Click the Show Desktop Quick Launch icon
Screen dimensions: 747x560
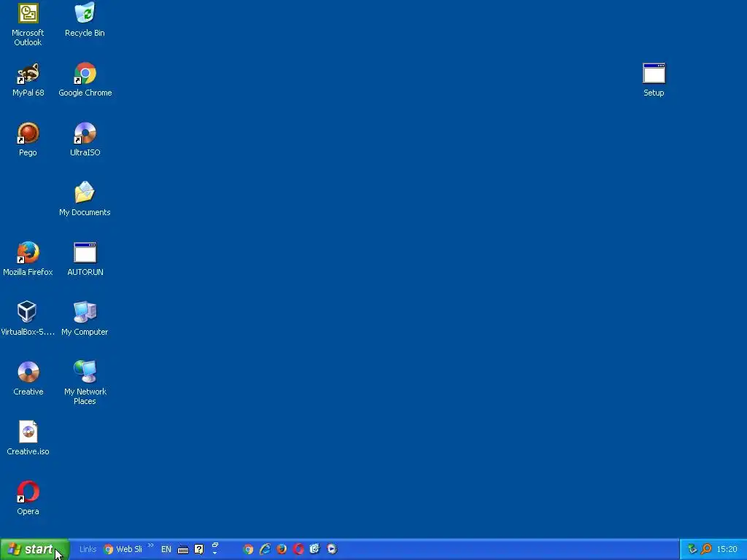pyautogui.click(x=315, y=549)
